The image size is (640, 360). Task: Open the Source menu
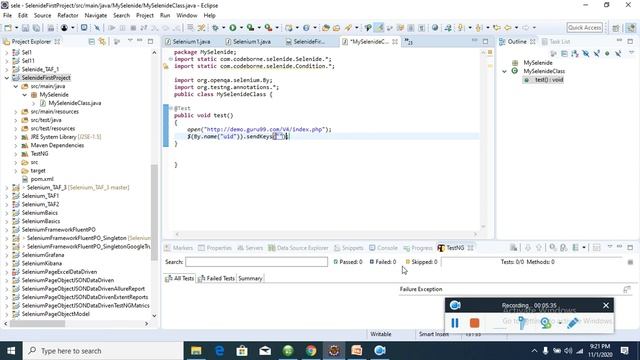click(x=42, y=16)
